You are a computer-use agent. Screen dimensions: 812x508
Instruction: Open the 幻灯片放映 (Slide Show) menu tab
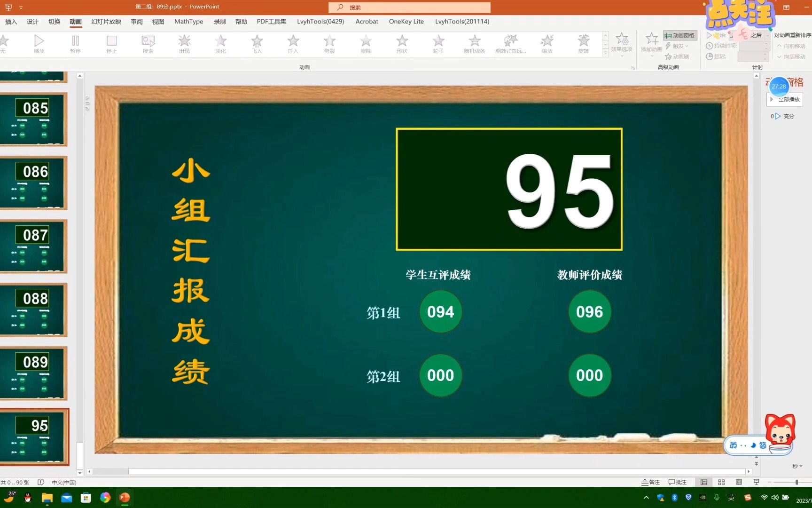[x=105, y=22]
